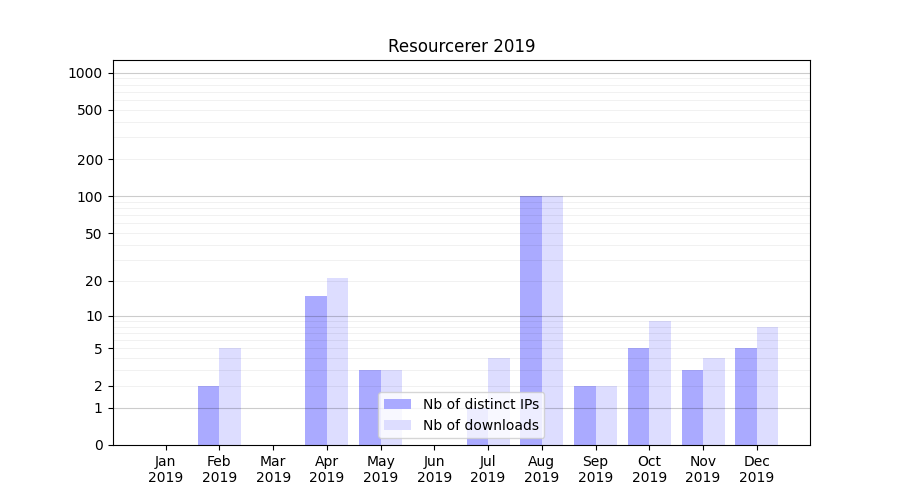Pick the October downloads bar
The height and width of the screenshot is (500, 900).
click(660, 383)
